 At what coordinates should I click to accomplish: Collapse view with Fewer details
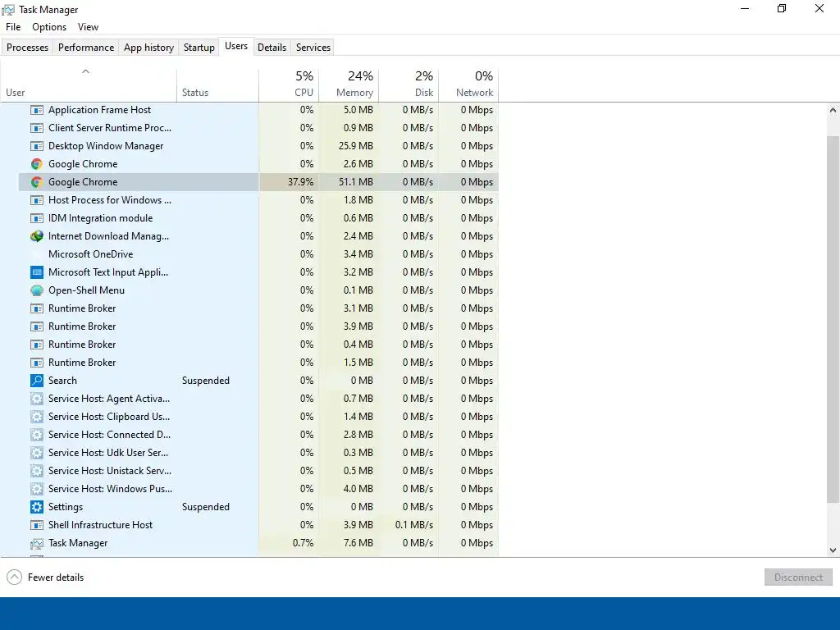[x=46, y=577]
